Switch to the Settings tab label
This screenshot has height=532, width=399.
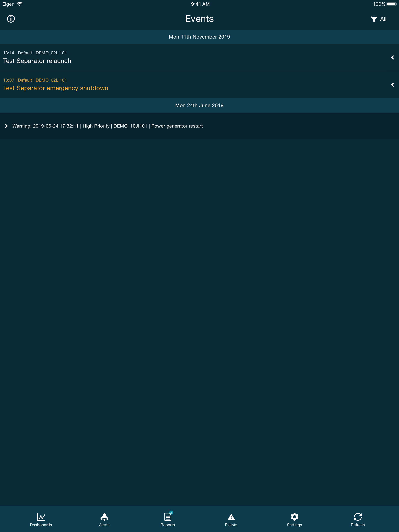click(x=294, y=525)
